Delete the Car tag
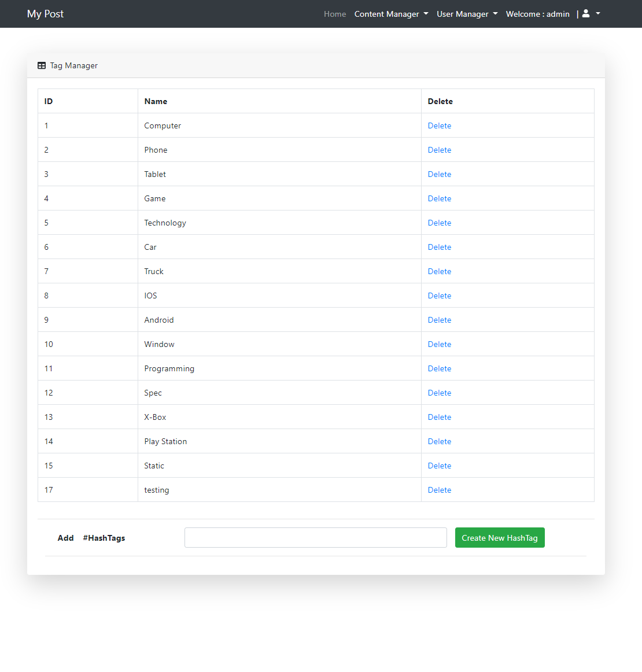This screenshot has width=642, height=672. coord(440,247)
